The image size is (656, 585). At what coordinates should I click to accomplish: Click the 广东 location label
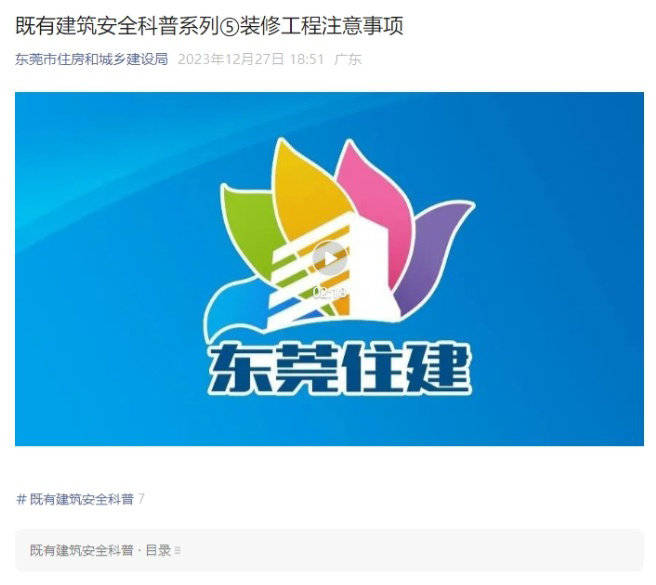tap(348, 59)
